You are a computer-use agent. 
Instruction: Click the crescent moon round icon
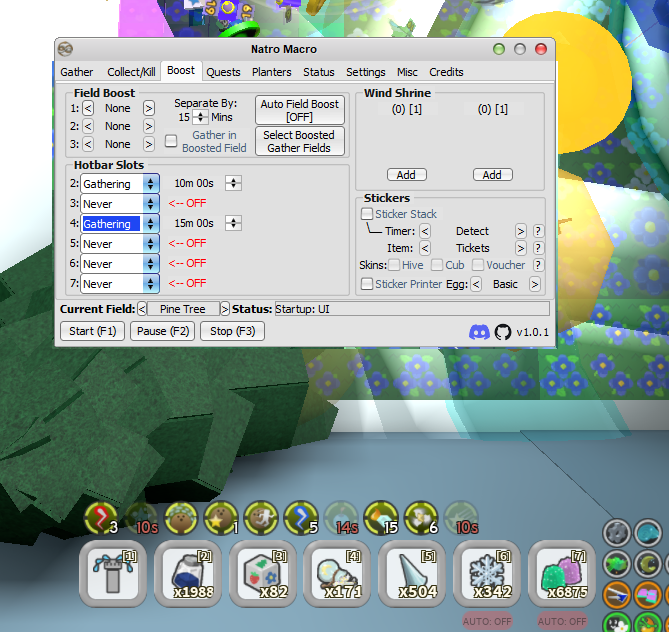647,564
